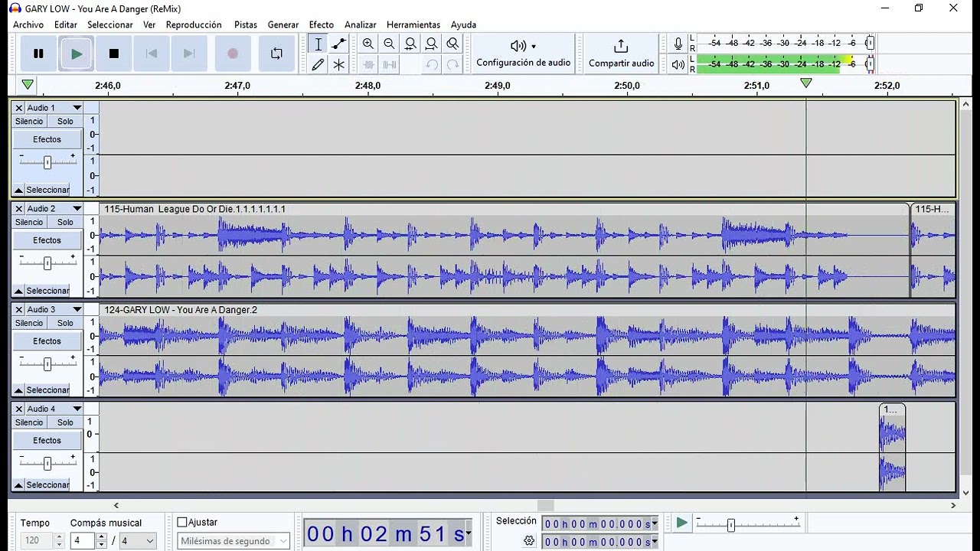
Task: Open Efectos for Audio 2
Action: [x=47, y=240]
